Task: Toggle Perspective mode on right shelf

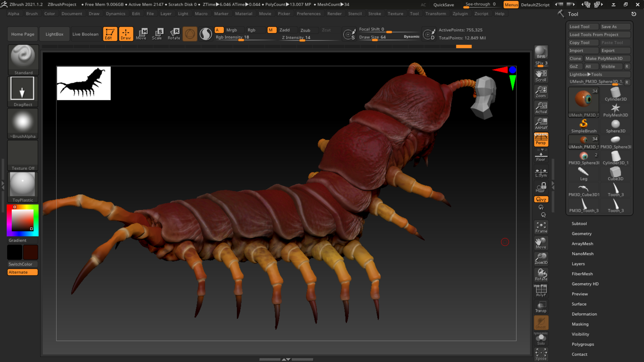Action: (541, 139)
